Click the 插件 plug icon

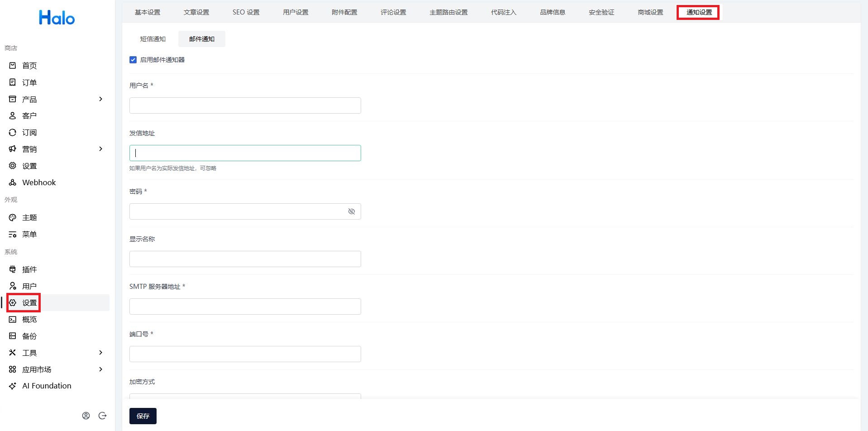pyautogui.click(x=13, y=269)
